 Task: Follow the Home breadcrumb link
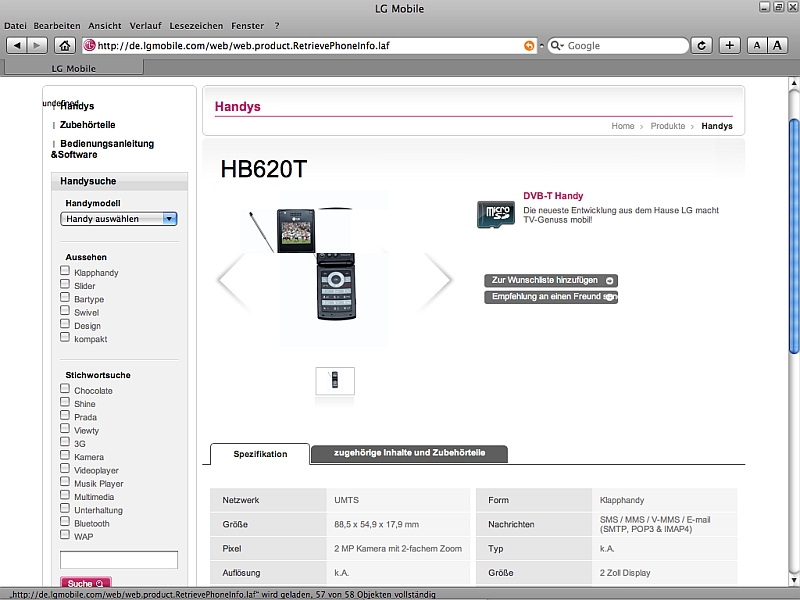click(623, 126)
